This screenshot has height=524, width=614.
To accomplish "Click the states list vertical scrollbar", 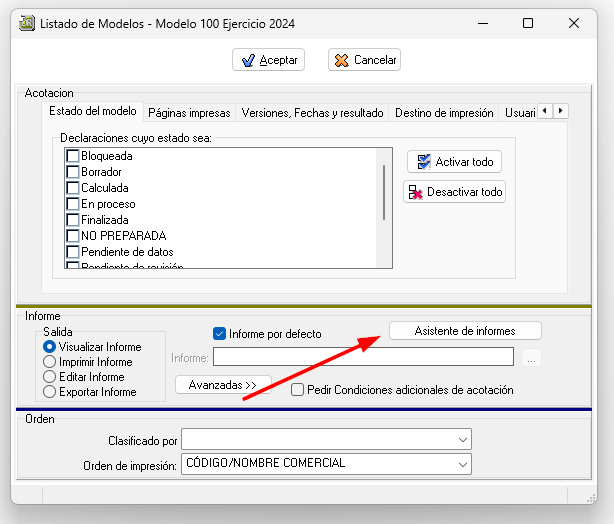I will point(384,190).
